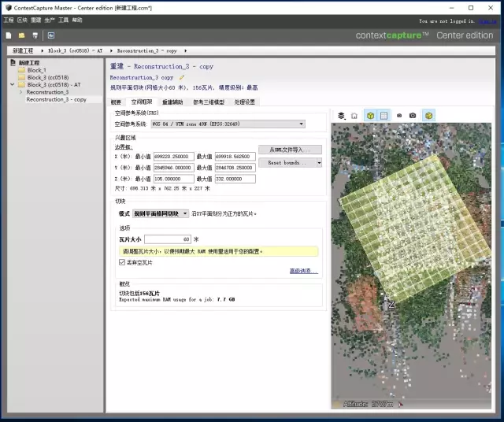Click the grid display icon in 3D viewer
This screenshot has height=422, width=504.
coord(384,116)
